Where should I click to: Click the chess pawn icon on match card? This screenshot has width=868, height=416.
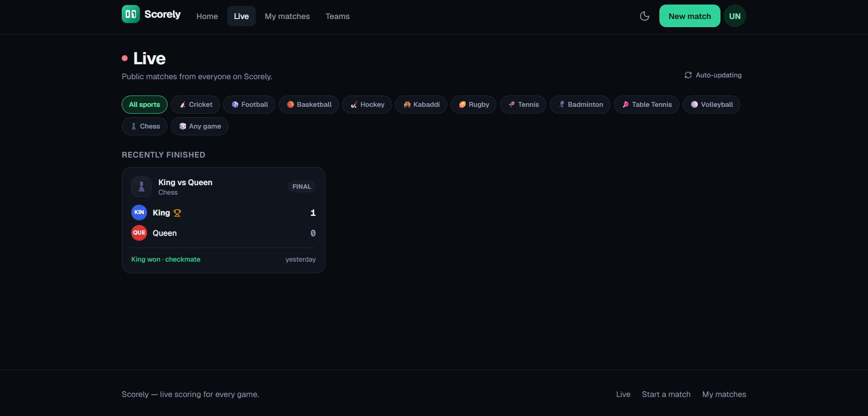coord(141,186)
